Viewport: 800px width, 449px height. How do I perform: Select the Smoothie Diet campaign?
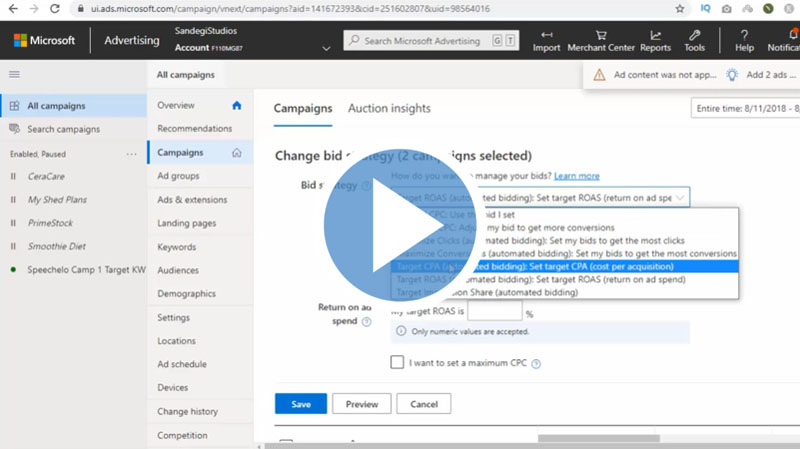[57, 246]
